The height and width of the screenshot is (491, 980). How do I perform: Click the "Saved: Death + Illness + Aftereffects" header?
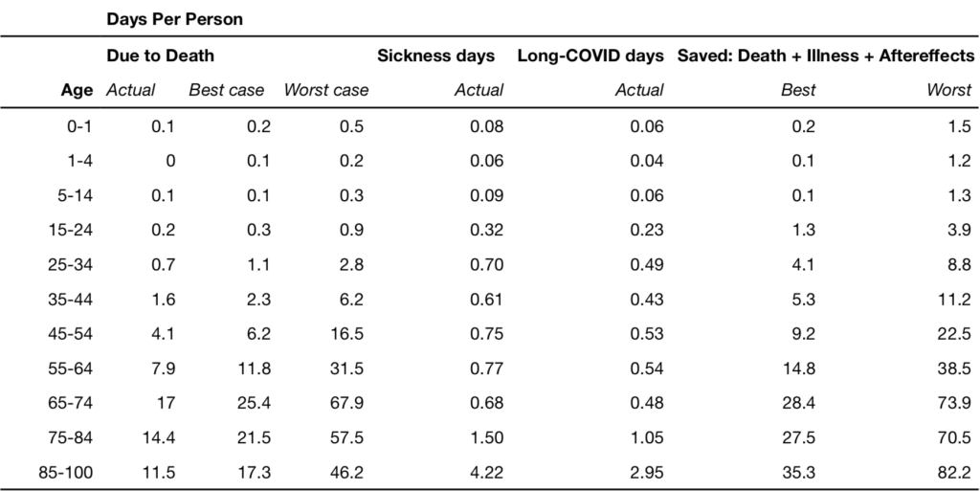(824, 56)
